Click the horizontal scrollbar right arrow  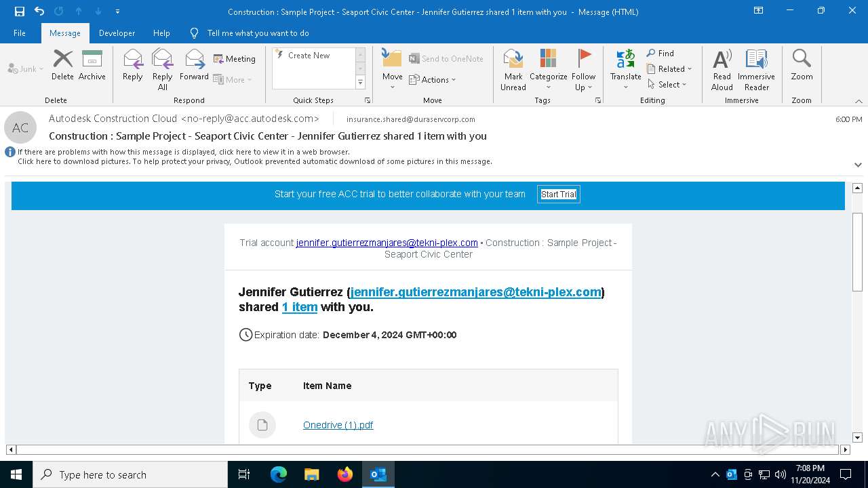[x=845, y=449]
